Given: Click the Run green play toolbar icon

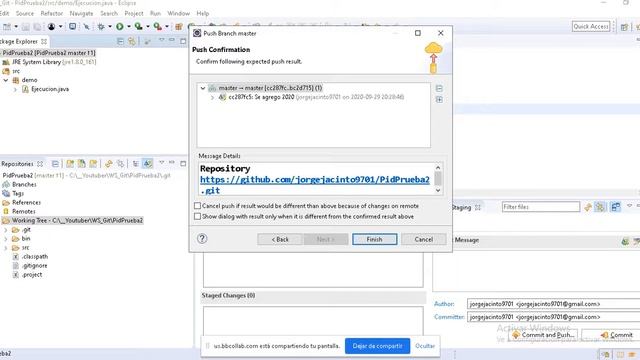Looking at the screenshot, I should tap(120, 27).
